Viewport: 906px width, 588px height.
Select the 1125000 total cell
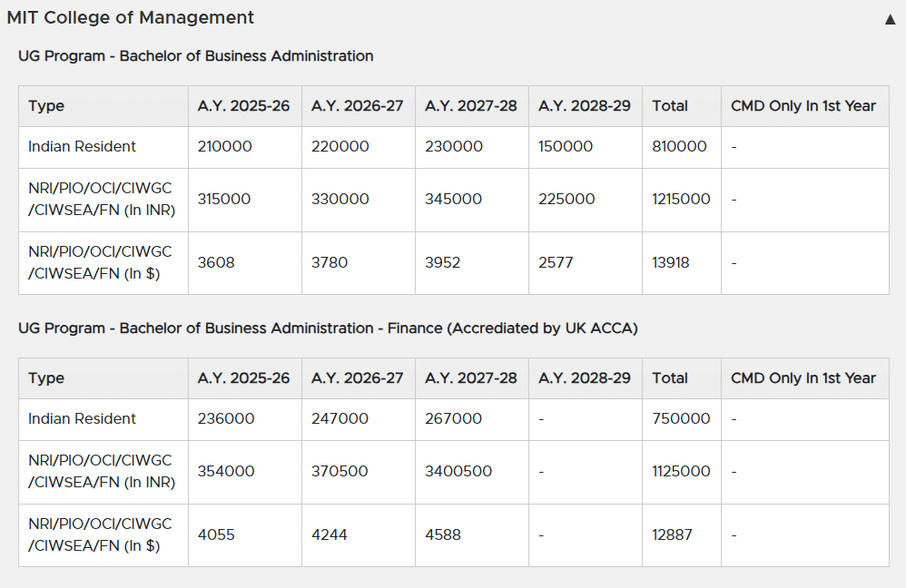(x=681, y=472)
